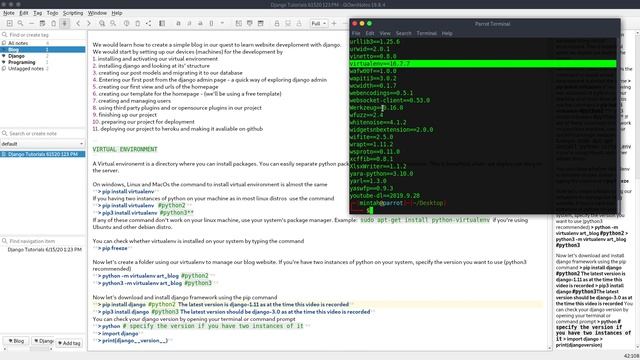Click the middle encryption icon between the locks
Viewport: 640px width, 360px height.
(x=288, y=24)
